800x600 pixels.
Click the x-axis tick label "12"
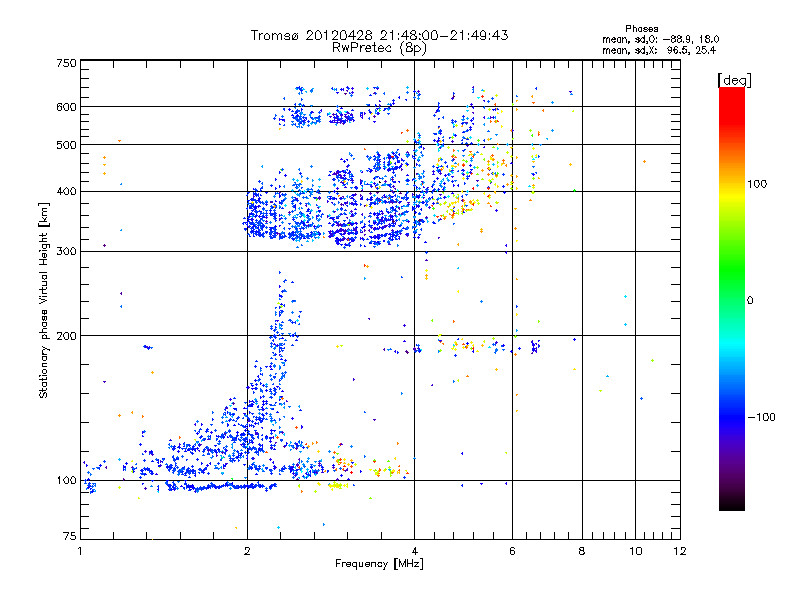(x=680, y=551)
